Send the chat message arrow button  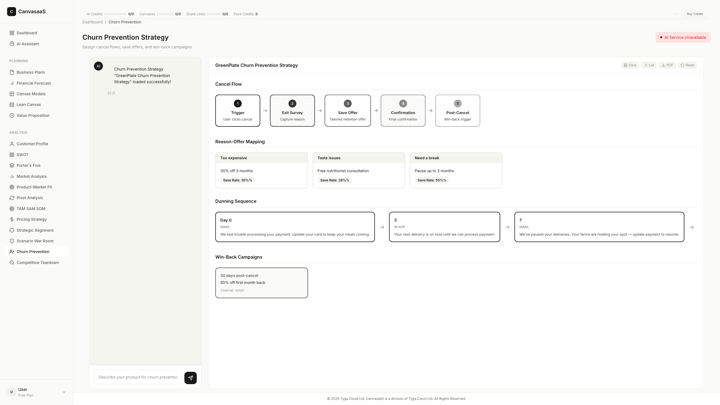pyautogui.click(x=191, y=378)
